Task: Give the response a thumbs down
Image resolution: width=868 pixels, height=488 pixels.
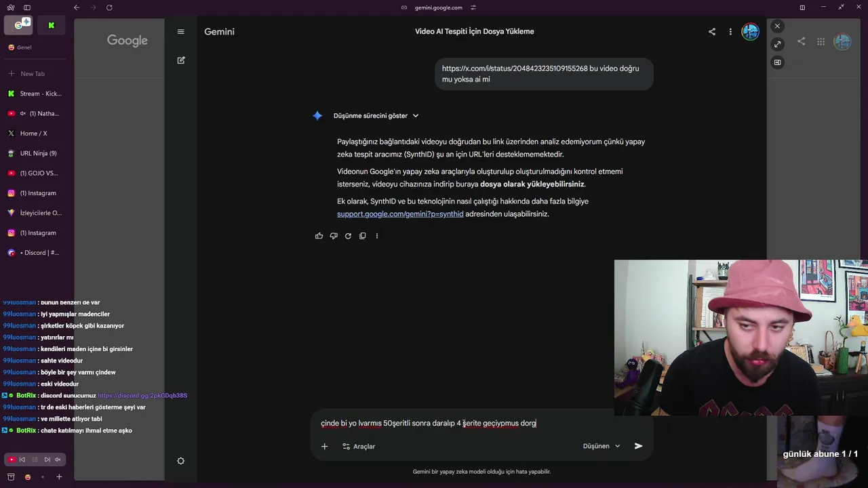Action: (x=334, y=236)
